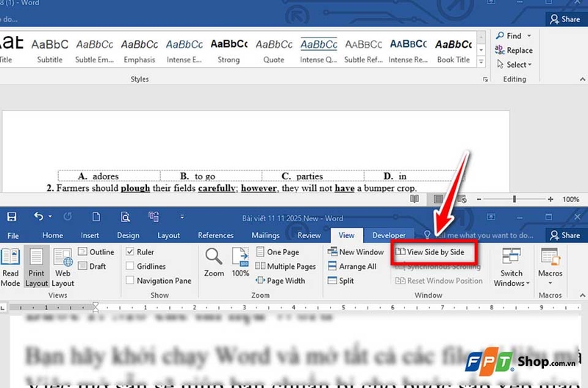Expand the Find dropdown arrow
The image size is (588, 388).
point(529,35)
